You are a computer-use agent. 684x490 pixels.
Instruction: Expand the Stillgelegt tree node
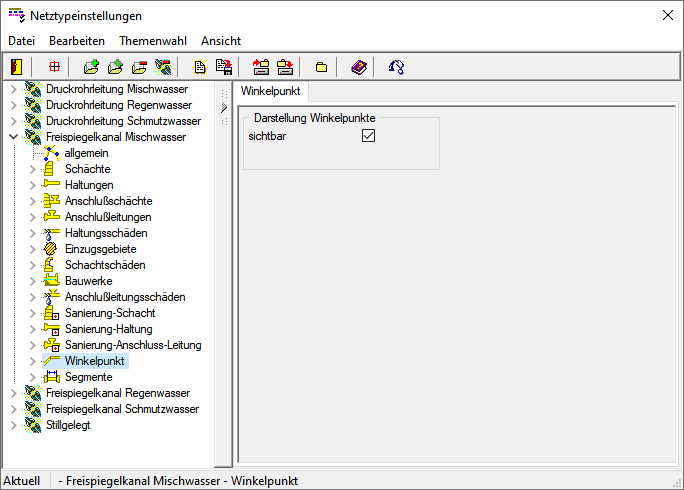(13, 425)
